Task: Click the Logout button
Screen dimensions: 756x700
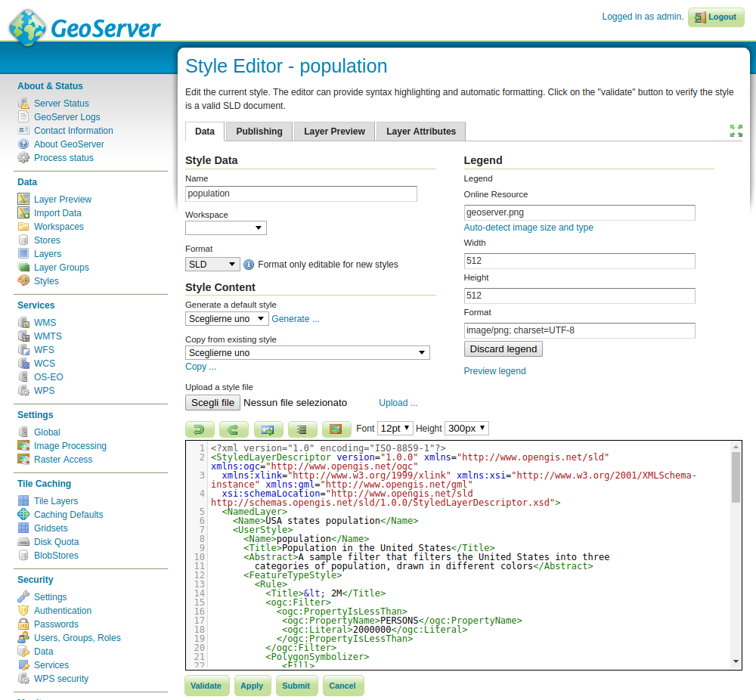Action: [x=716, y=17]
